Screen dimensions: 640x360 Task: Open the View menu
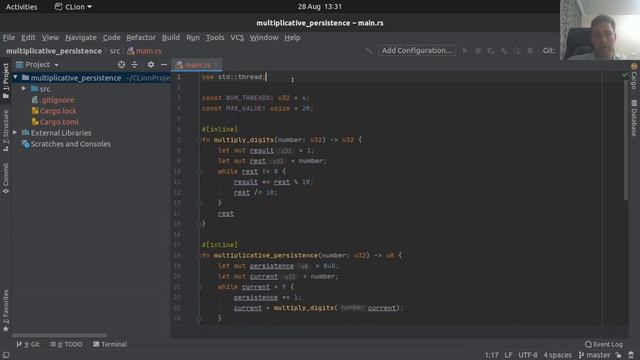(x=50, y=37)
